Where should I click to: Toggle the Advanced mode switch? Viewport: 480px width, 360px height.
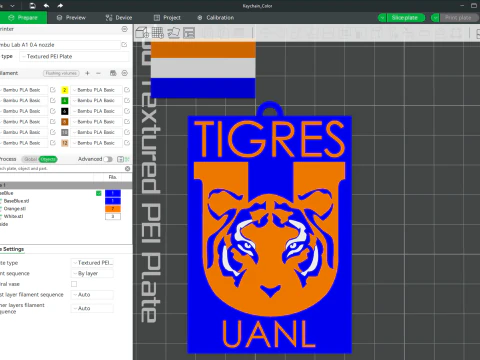(108, 159)
